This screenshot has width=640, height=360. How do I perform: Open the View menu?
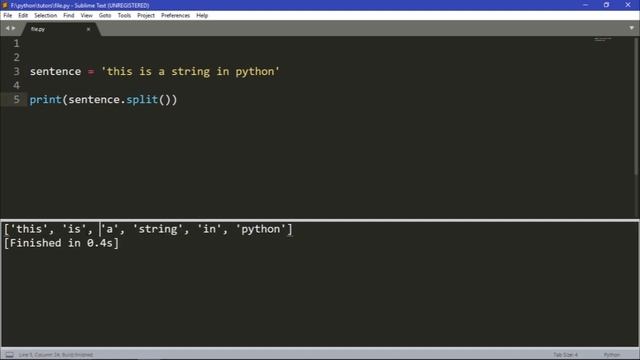point(87,16)
